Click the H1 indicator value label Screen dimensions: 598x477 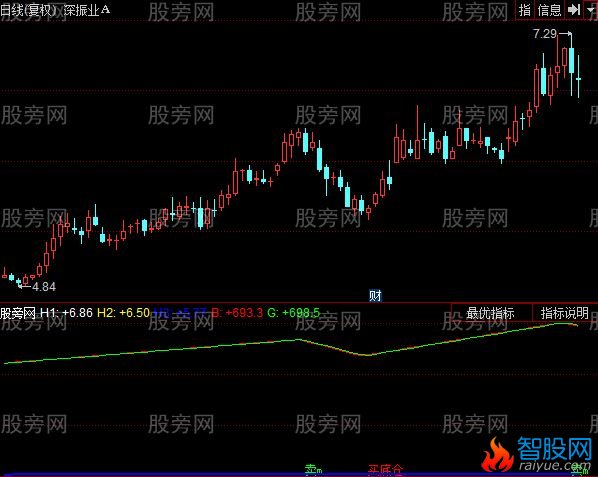point(66,313)
